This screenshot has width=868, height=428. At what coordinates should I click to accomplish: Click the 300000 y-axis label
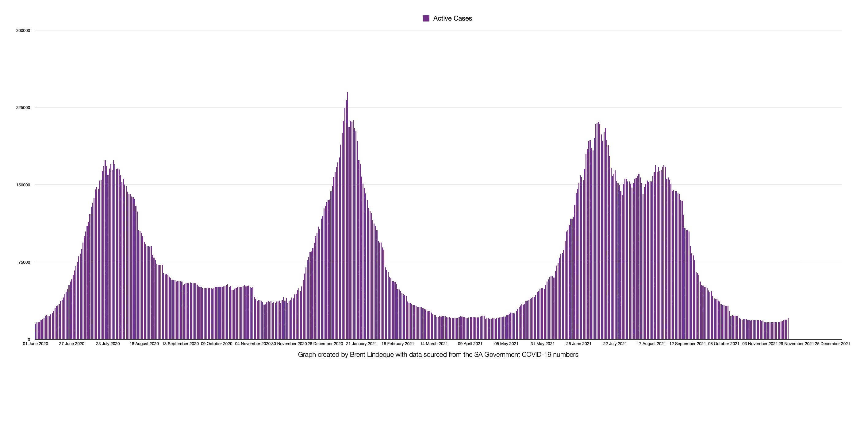tap(23, 31)
